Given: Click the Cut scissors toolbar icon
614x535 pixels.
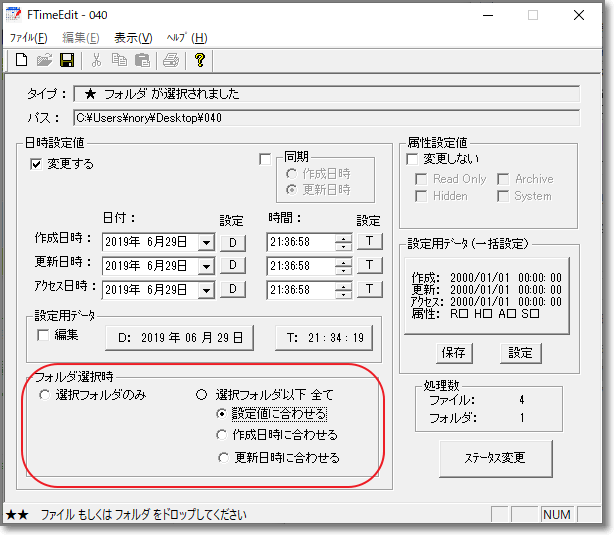Looking at the screenshot, I should click(x=97, y=61).
